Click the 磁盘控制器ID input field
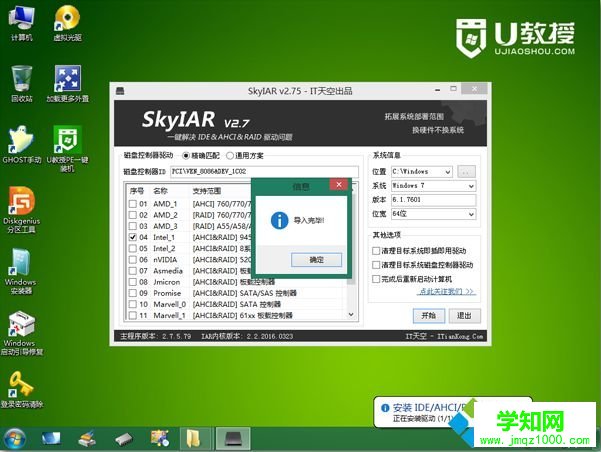This screenshot has width=601, height=452. tap(264, 171)
